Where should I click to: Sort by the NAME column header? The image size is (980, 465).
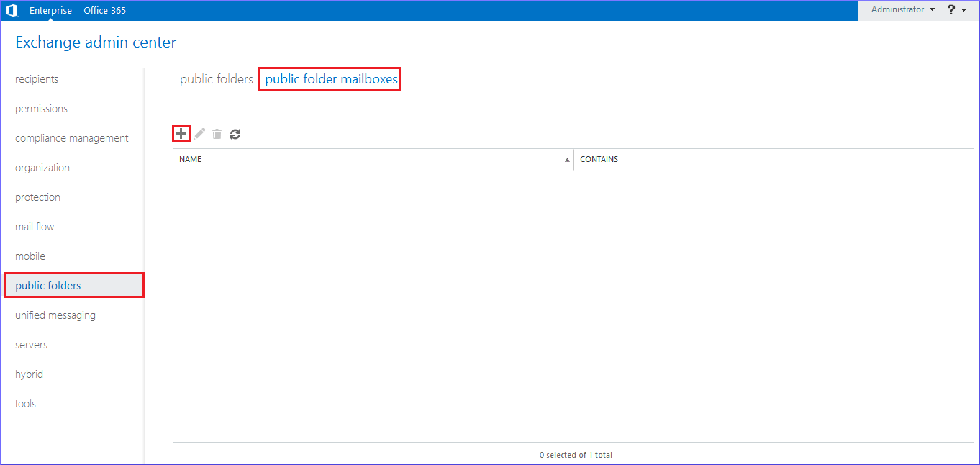point(373,160)
